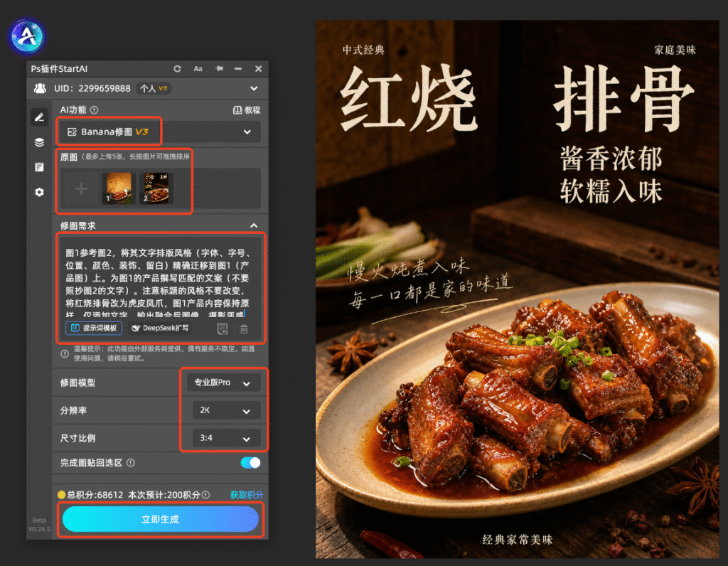The height and width of the screenshot is (566, 728).
Task: Collapse the 修图需求 section
Action: coord(254,225)
